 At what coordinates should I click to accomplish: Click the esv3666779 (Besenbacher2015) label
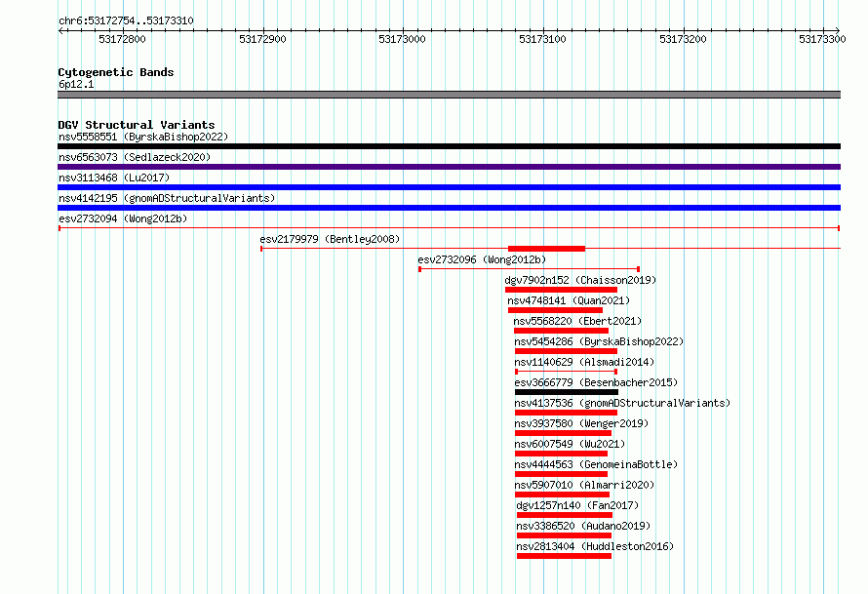596,382
